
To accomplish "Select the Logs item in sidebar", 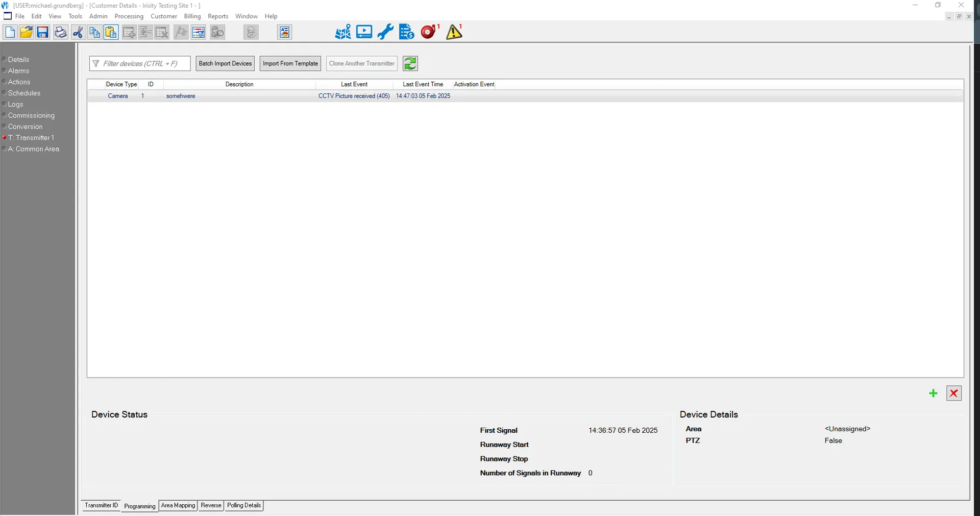I will click(x=15, y=105).
